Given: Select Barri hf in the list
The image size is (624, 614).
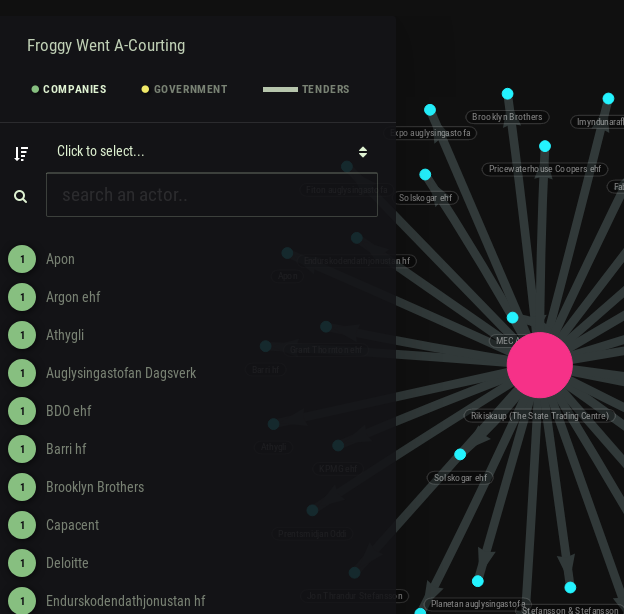Looking at the screenshot, I should pyautogui.click(x=66, y=449).
